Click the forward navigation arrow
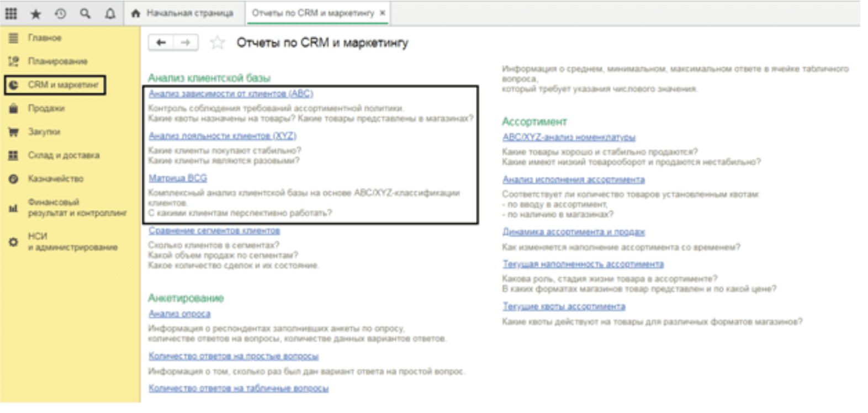This screenshot has width=868, height=413. click(186, 43)
